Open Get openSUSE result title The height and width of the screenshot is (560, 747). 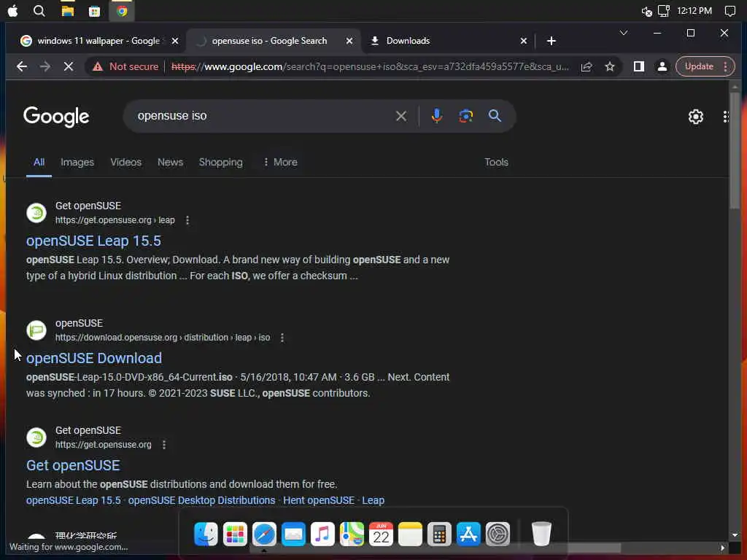point(73,465)
